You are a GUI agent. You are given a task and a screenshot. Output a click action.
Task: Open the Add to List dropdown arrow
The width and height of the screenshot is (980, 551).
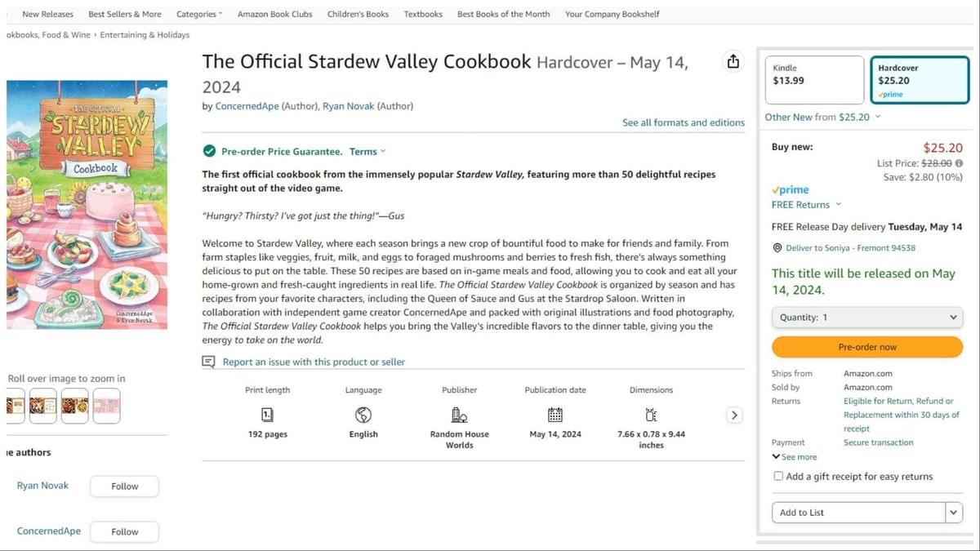pyautogui.click(x=953, y=512)
